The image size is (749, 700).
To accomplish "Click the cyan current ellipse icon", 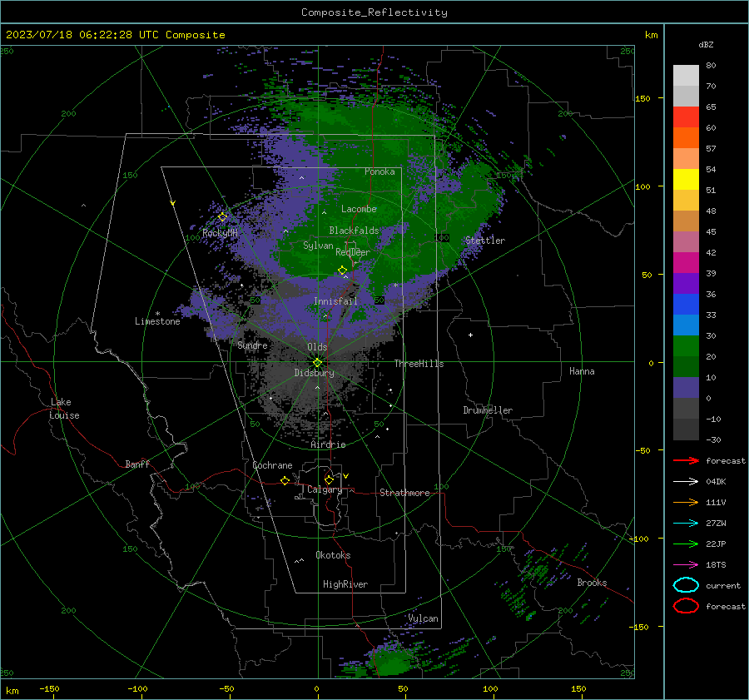I will pos(686,585).
